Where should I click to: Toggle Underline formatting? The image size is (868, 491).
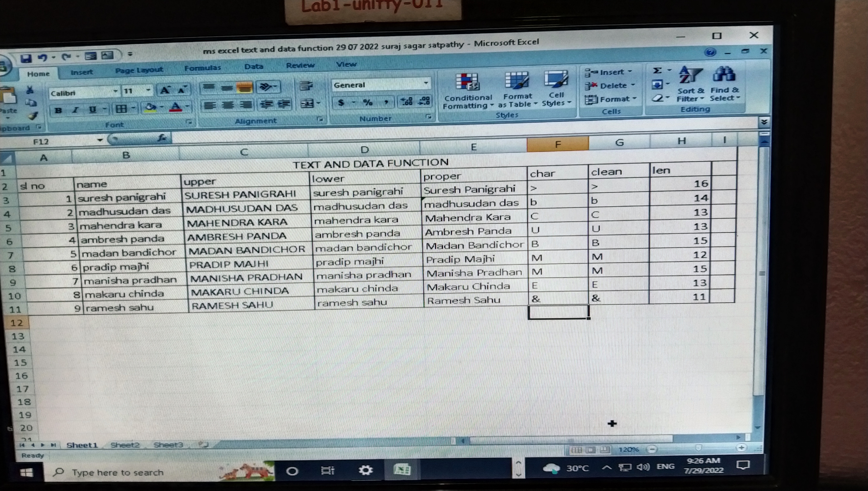pyautogui.click(x=93, y=109)
